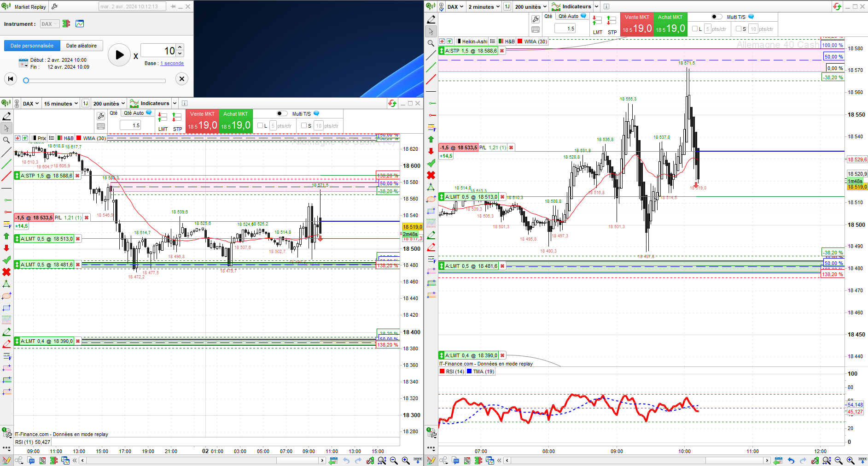Toggle Multi T/S switch in the 2-minute chart
The height and width of the screenshot is (466, 868).
click(x=717, y=17)
